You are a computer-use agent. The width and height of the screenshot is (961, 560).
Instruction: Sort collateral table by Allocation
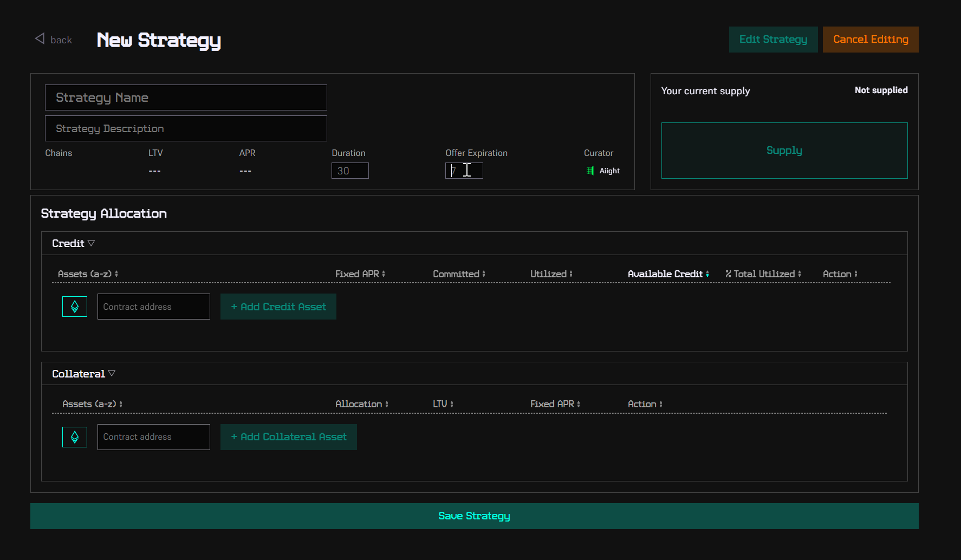click(361, 404)
